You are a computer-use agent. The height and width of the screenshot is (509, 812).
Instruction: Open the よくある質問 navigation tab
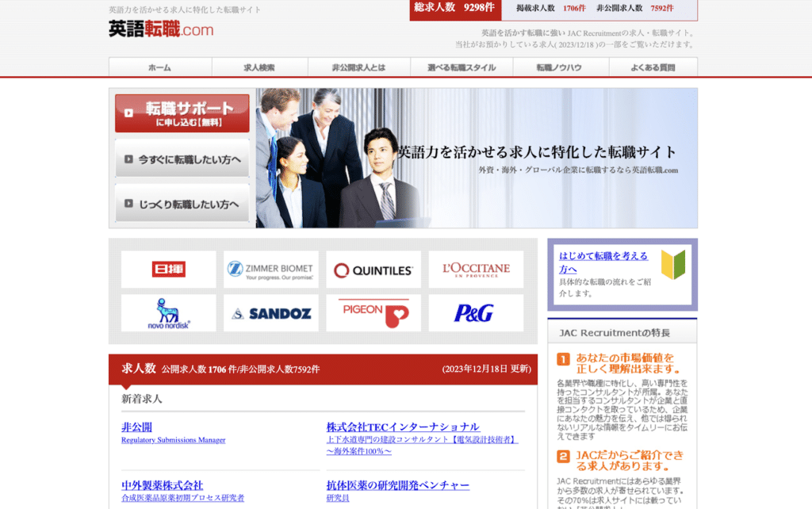tap(653, 67)
